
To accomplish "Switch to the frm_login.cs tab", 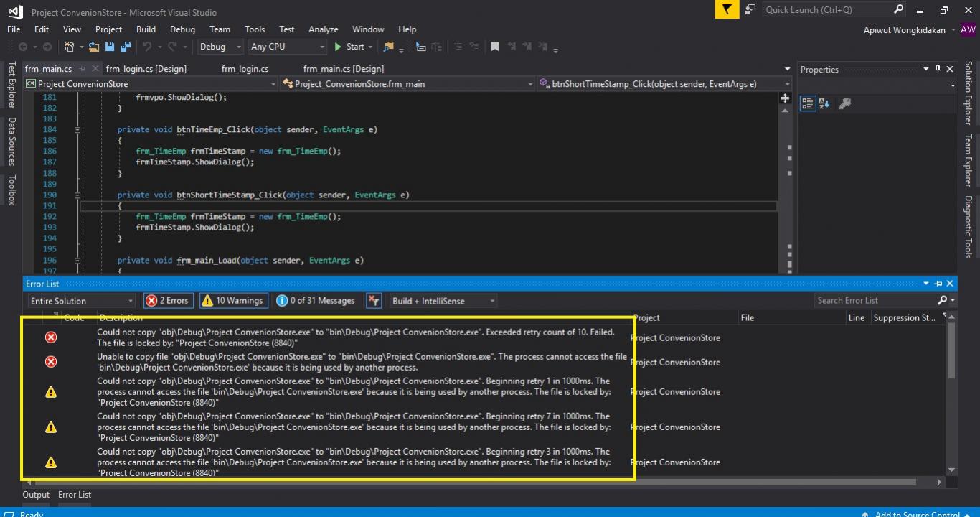I will (245, 69).
